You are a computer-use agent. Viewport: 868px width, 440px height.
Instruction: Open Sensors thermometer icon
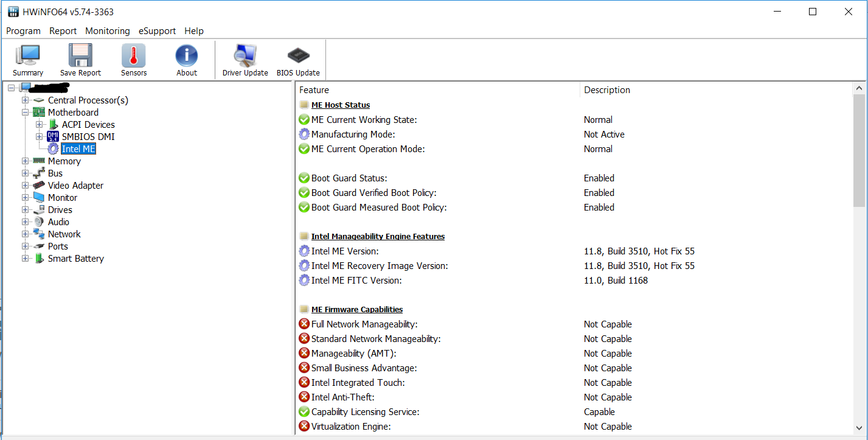(134, 60)
